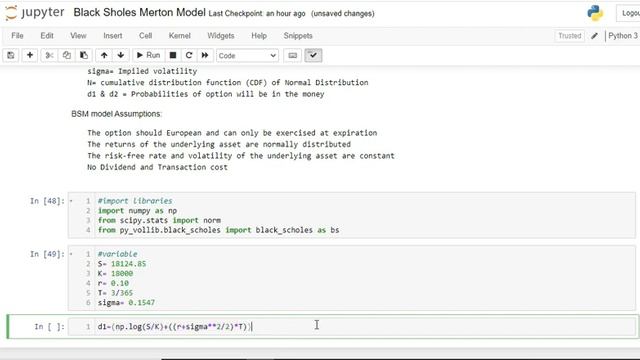Click the '#variable' comment
The height and width of the screenshot is (360, 640).
[x=118, y=254]
